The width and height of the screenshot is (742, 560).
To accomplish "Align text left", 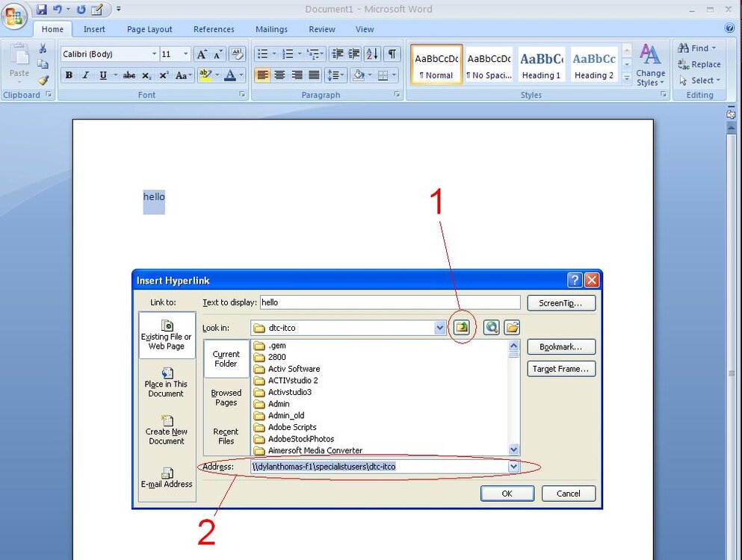I will click(262, 75).
